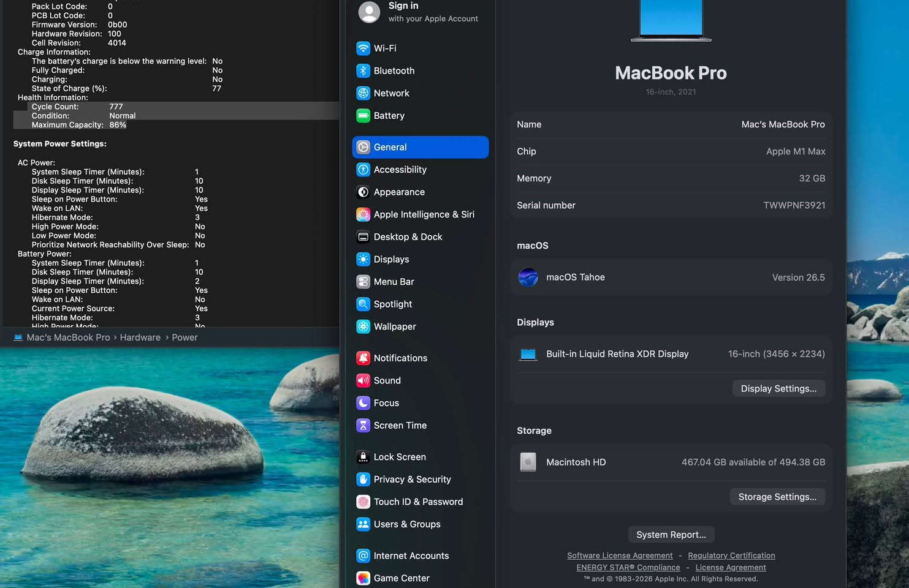The image size is (909, 588).
Task: Click the Mac's MacBook Pro name value
Action: tap(783, 124)
